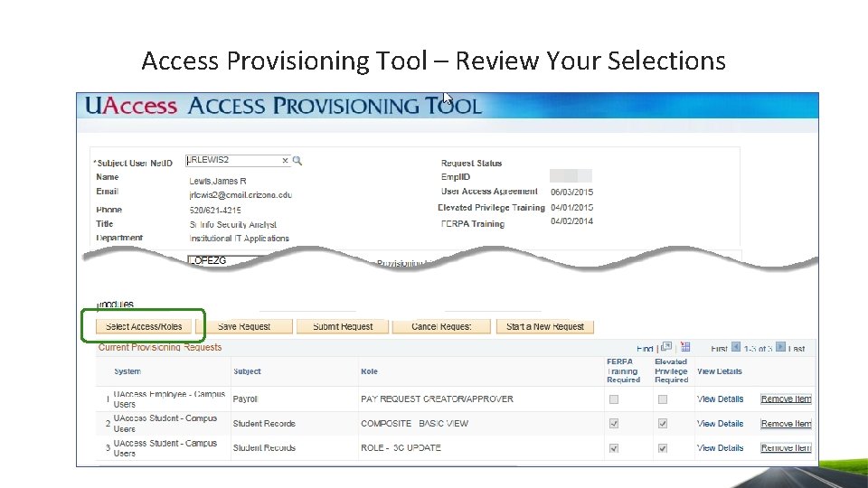The height and width of the screenshot is (488, 868).
Task: Clear the Subject User NetID field with the X
Action: click(285, 161)
